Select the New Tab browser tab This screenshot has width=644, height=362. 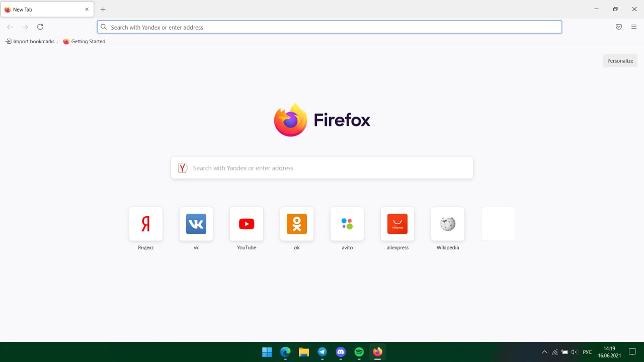47,9
